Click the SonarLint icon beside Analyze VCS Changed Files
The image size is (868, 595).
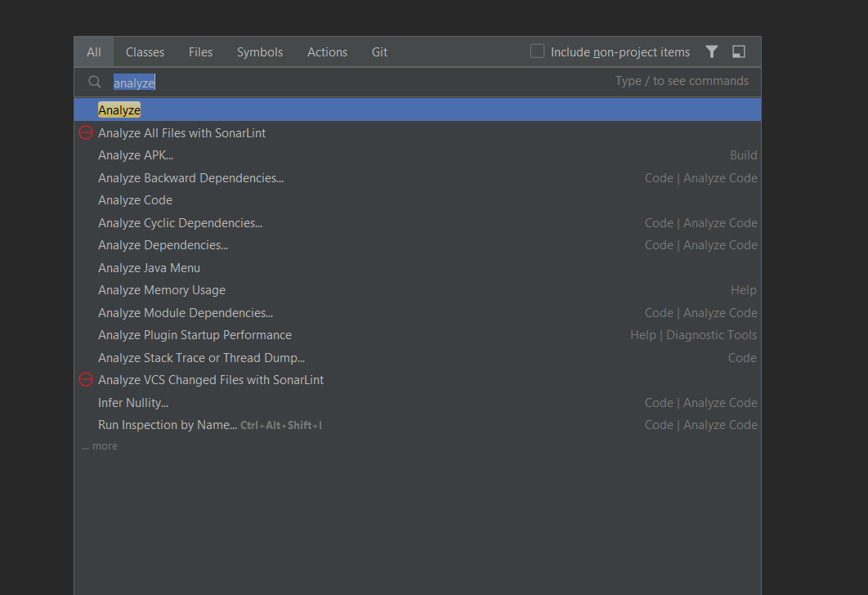[x=86, y=379]
